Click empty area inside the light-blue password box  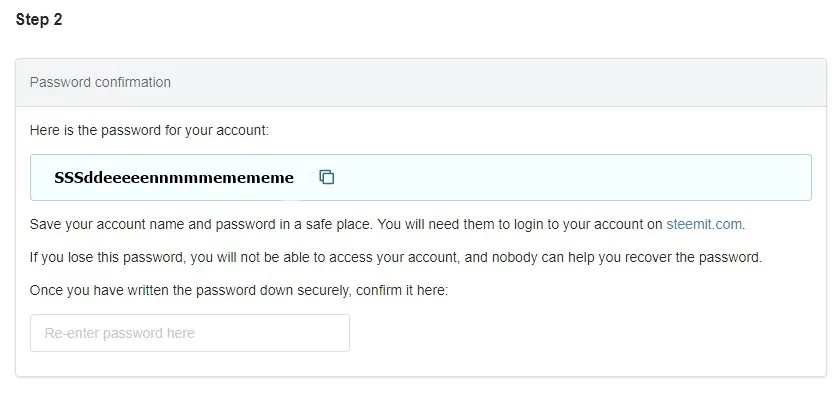pyautogui.click(x=568, y=178)
